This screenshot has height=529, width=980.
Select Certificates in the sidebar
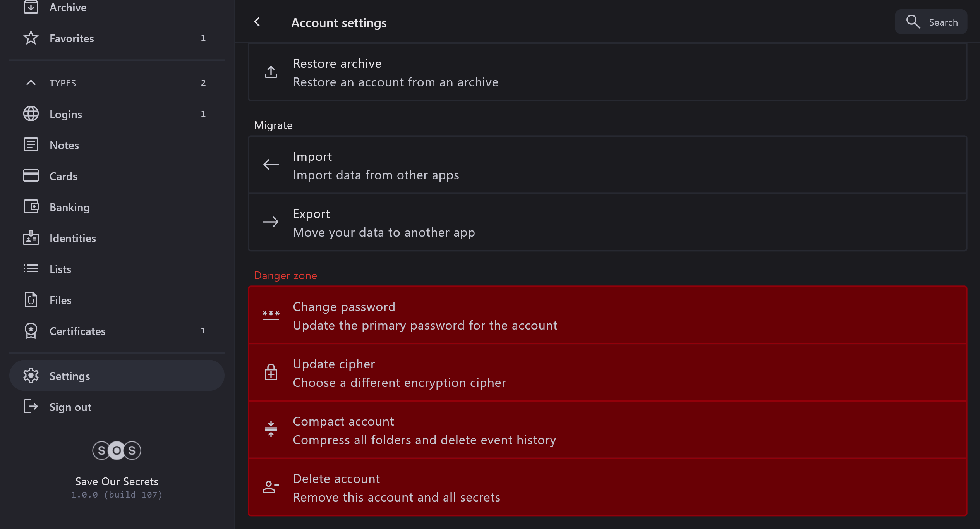(x=77, y=331)
